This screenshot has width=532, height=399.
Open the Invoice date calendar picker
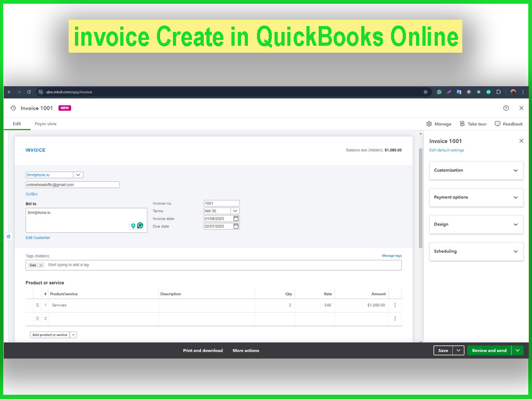236,219
